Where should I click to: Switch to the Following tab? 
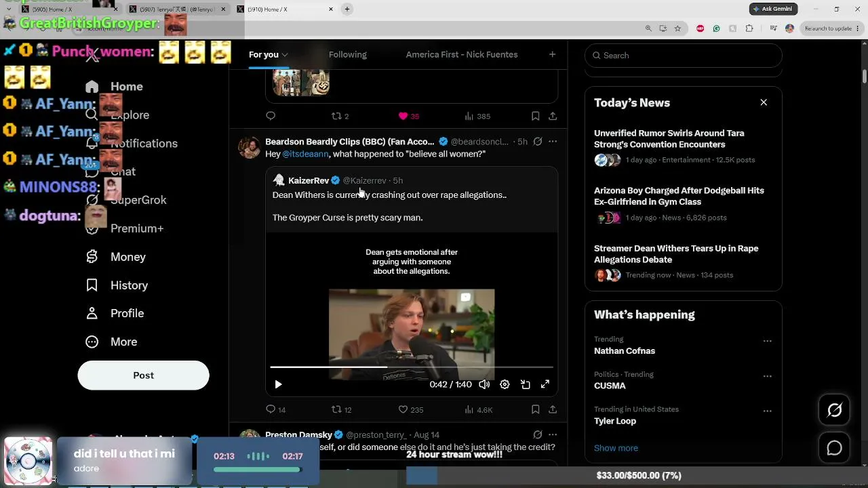tap(348, 55)
